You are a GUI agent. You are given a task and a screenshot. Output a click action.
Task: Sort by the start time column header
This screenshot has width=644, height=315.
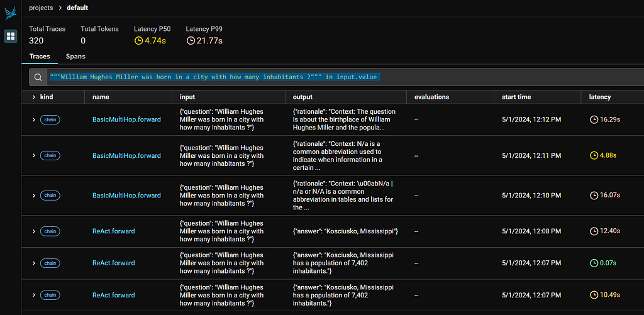[x=516, y=97]
